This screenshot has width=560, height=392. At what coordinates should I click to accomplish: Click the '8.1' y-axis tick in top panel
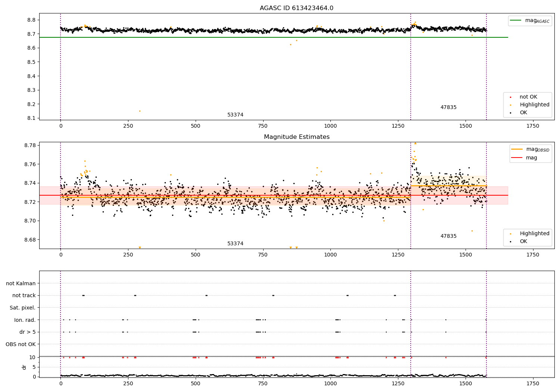click(x=31, y=118)
